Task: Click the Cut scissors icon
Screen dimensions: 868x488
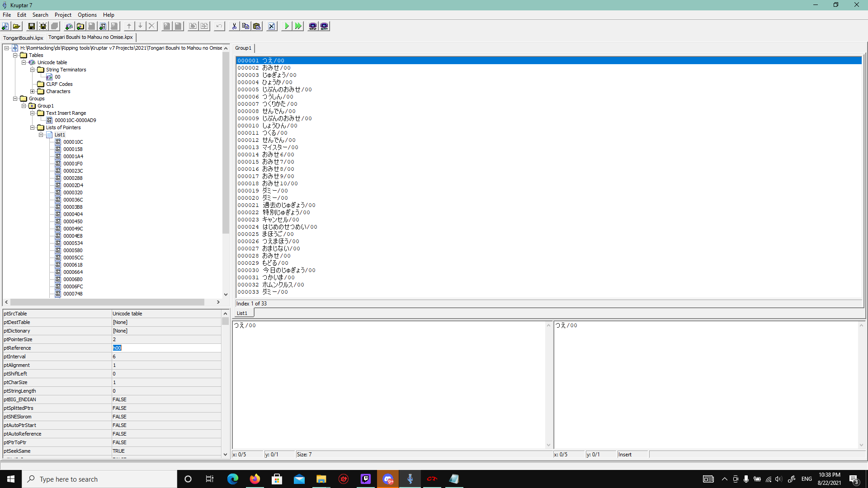Action: (234, 26)
